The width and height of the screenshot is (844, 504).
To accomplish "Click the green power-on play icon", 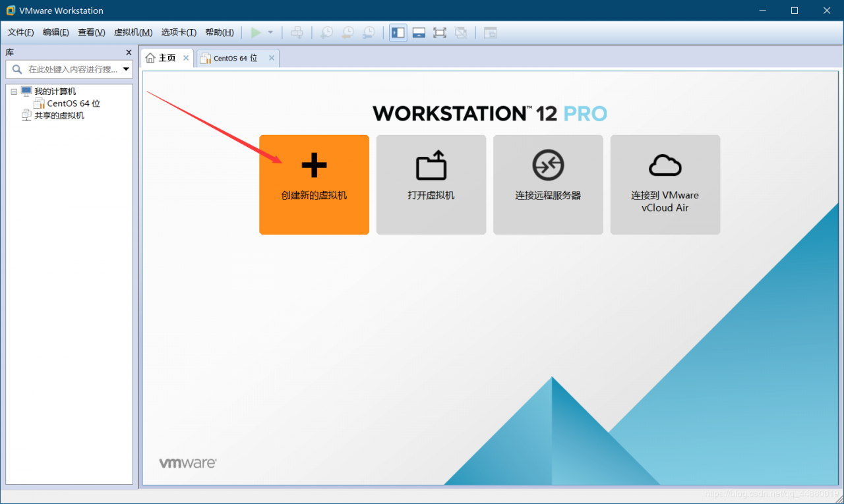I will click(x=256, y=32).
